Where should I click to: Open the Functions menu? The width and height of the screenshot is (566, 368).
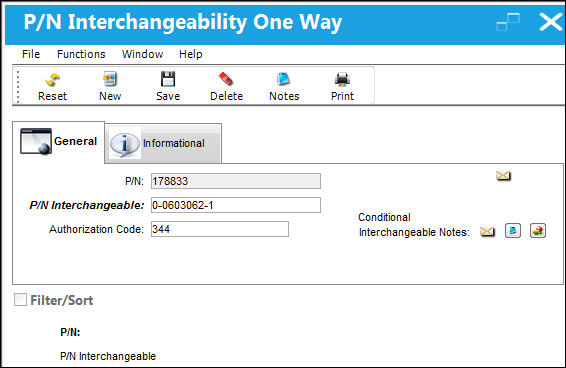(x=81, y=54)
